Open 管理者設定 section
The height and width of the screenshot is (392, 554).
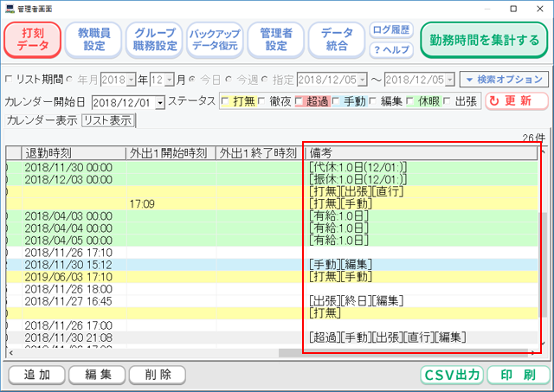276,40
